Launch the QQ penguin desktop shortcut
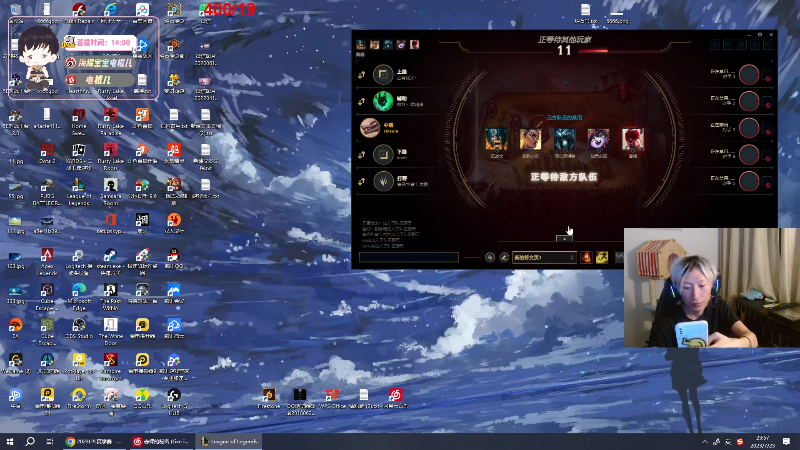800x450 pixels. tap(174, 258)
